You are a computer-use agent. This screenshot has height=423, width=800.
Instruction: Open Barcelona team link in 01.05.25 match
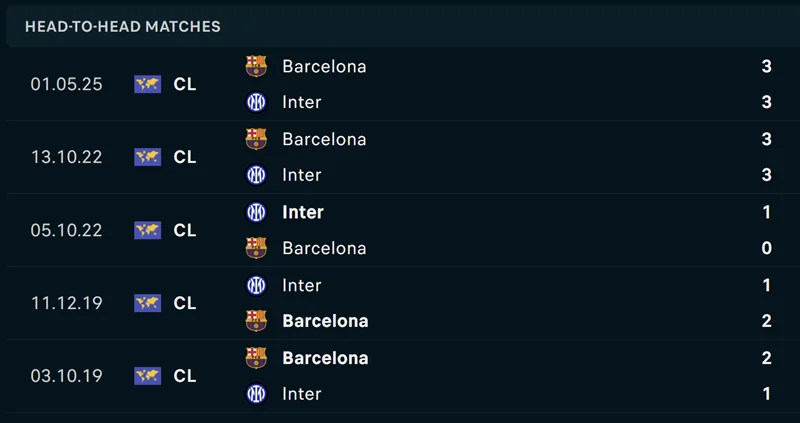click(x=324, y=66)
